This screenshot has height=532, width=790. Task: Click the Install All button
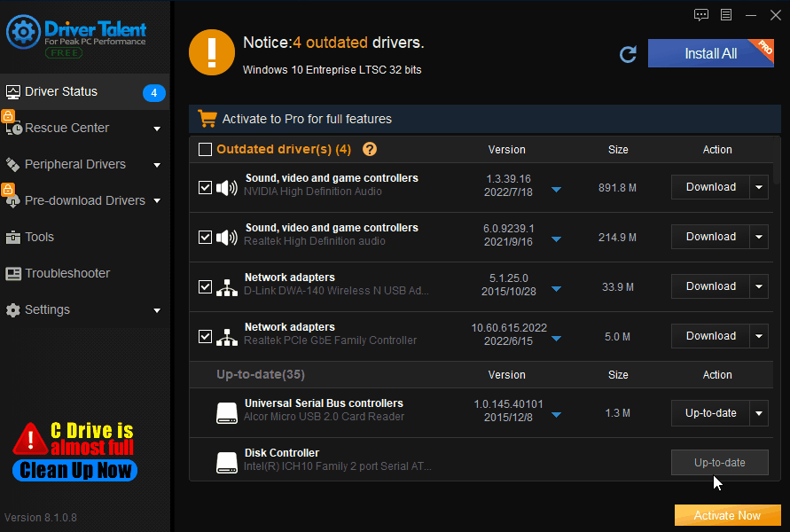coord(710,53)
